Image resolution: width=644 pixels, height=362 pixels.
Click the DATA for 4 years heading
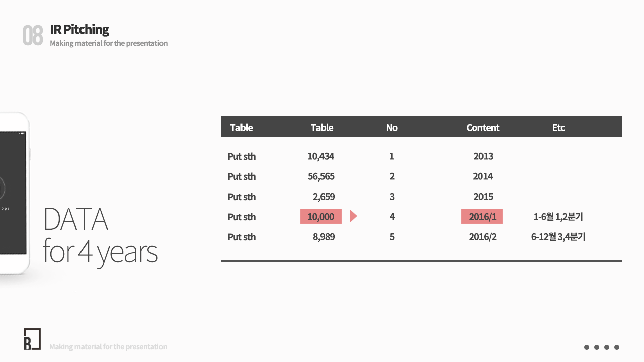101,235
